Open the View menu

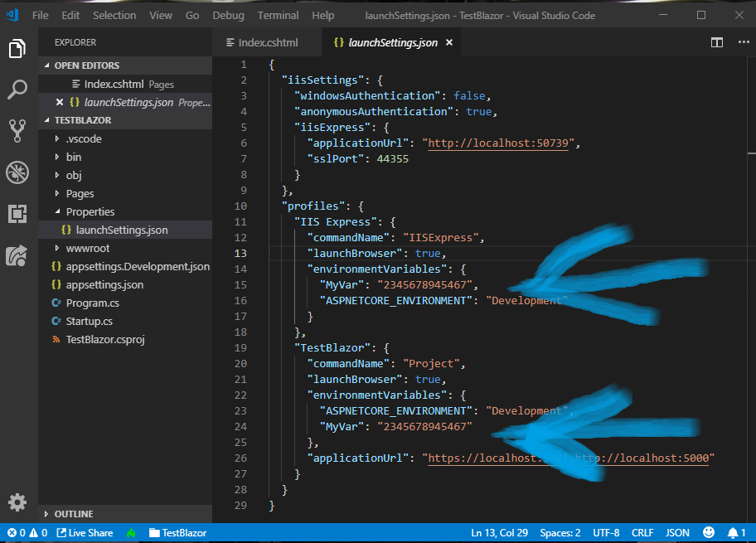tap(161, 16)
